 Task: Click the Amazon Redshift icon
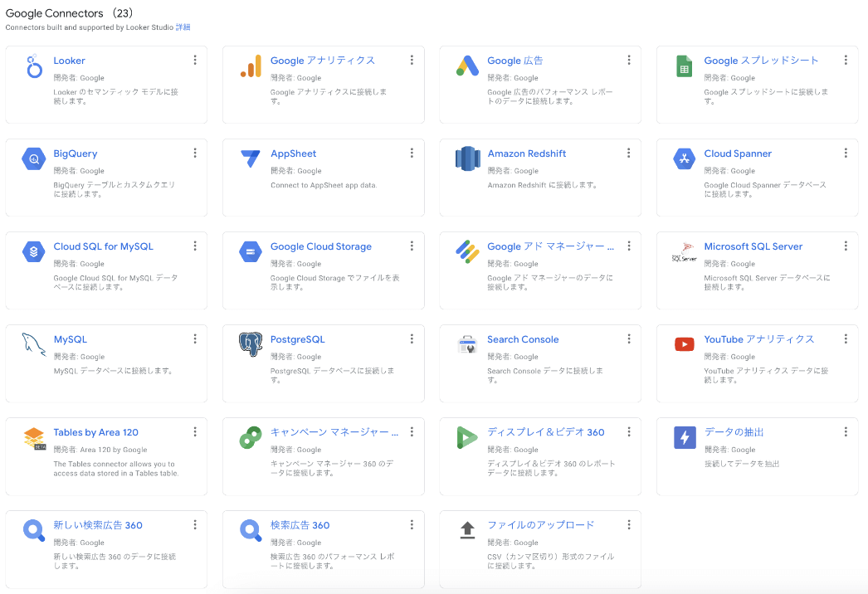468,159
